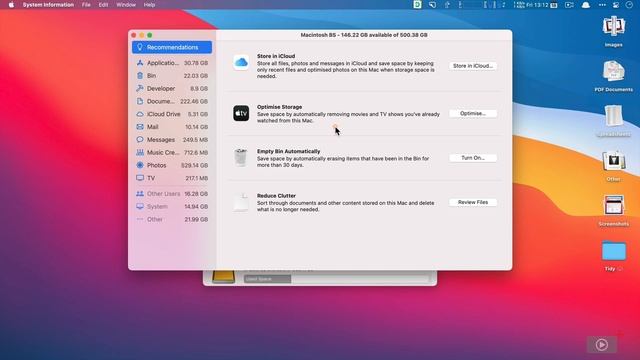Click the Fri 13:12 clock in menu bar
This screenshot has height=360, width=640.
click(x=538, y=5)
